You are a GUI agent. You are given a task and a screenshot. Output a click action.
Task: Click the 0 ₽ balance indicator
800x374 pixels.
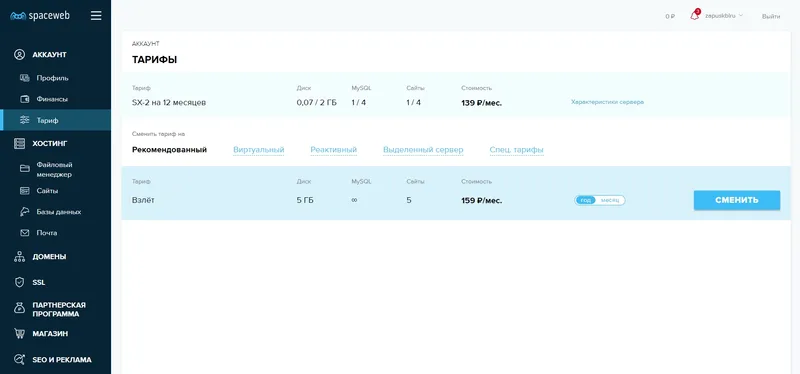pos(670,16)
